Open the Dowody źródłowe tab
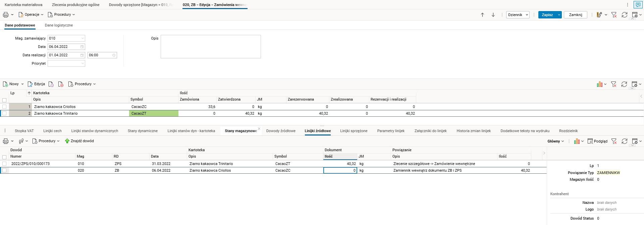The width and height of the screenshot is (644, 225). 281,131
